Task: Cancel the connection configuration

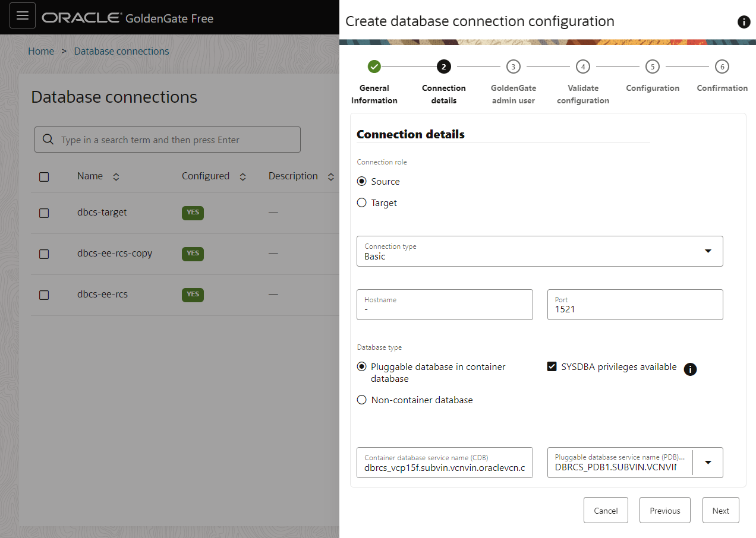Action: (606, 511)
